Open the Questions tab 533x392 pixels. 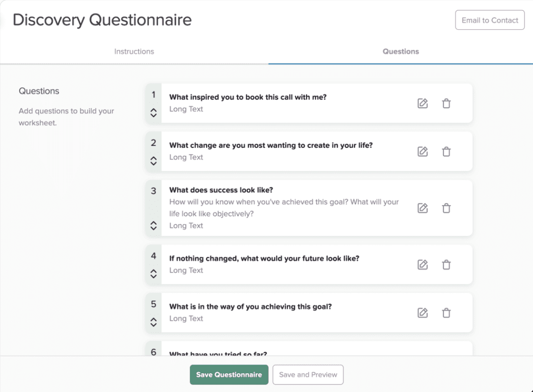pos(400,51)
